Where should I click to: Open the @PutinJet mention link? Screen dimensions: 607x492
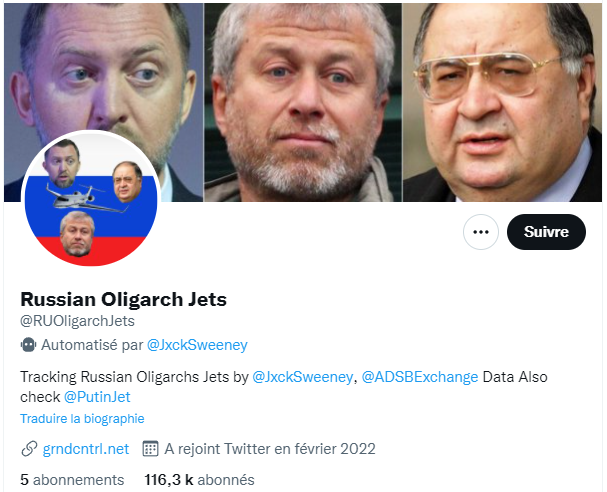pyautogui.click(x=97, y=397)
